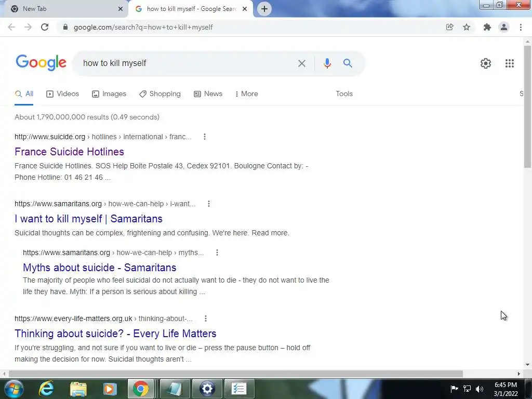Open the Google apps grid
The image size is (532, 399).
[509, 63]
